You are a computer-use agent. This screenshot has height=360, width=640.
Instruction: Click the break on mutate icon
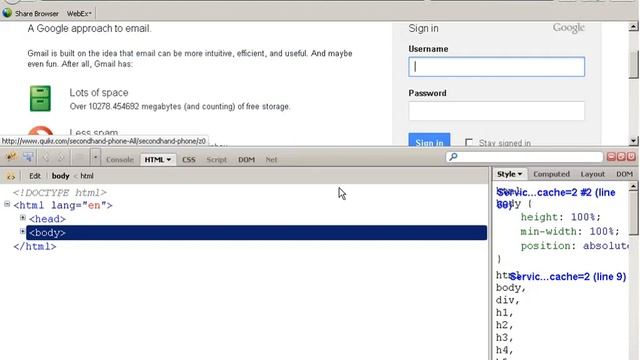point(11,176)
